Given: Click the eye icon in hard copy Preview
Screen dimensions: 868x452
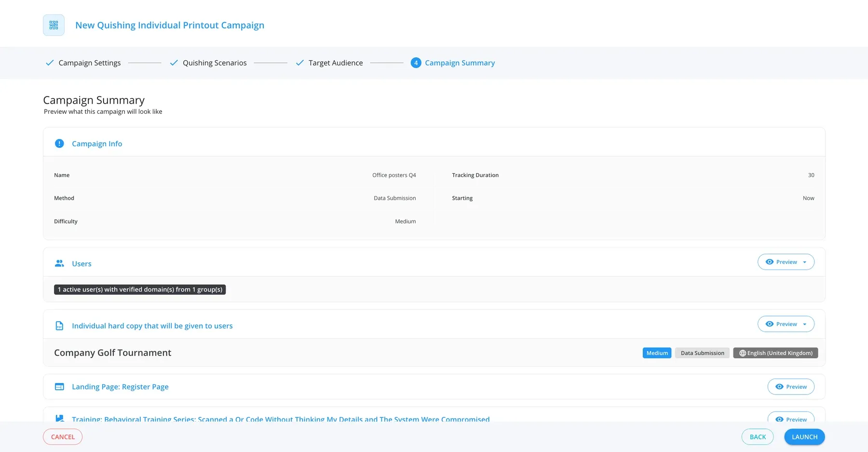Looking at the screenshot, I should tap(770, 324).
